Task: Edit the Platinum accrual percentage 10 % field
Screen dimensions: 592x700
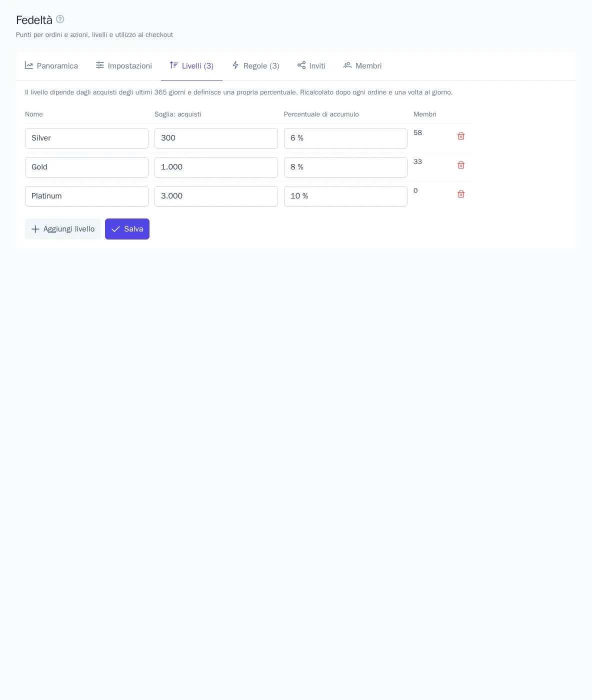Action: click(x=345, y=196)
